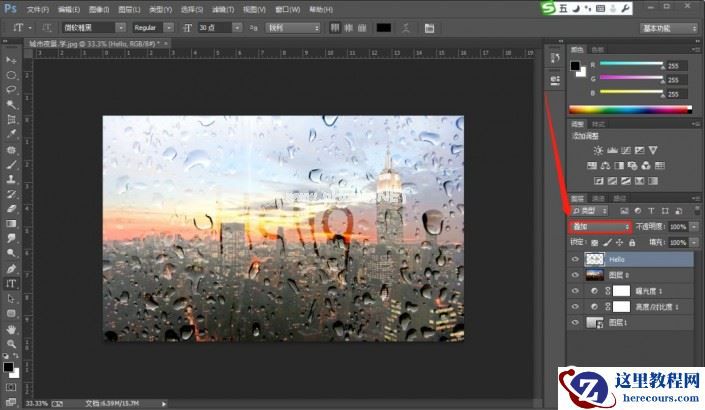705x410 pixels.
Task: Select the Horizontal Type tool in toolbox
Action: pyautogui.click(x=11, y=284)
